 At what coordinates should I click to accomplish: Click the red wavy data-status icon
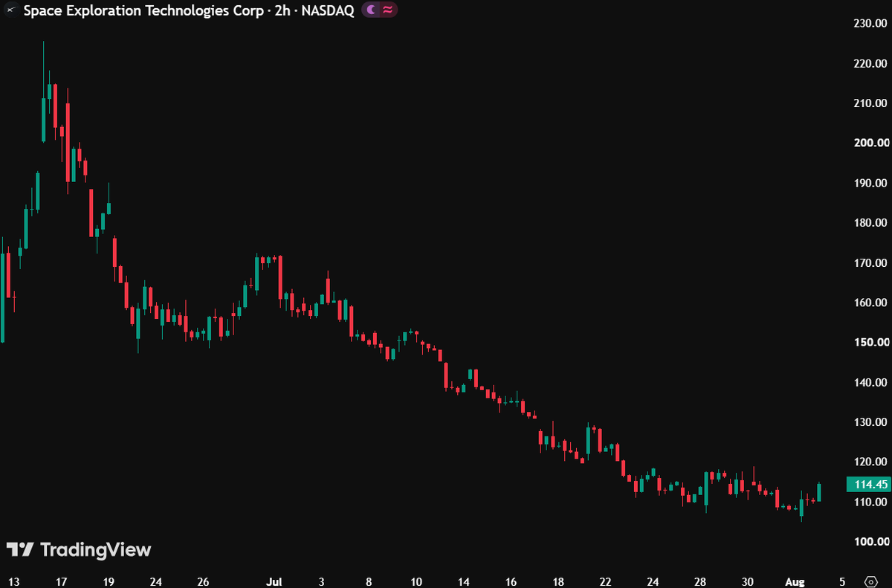coord(388,10)
